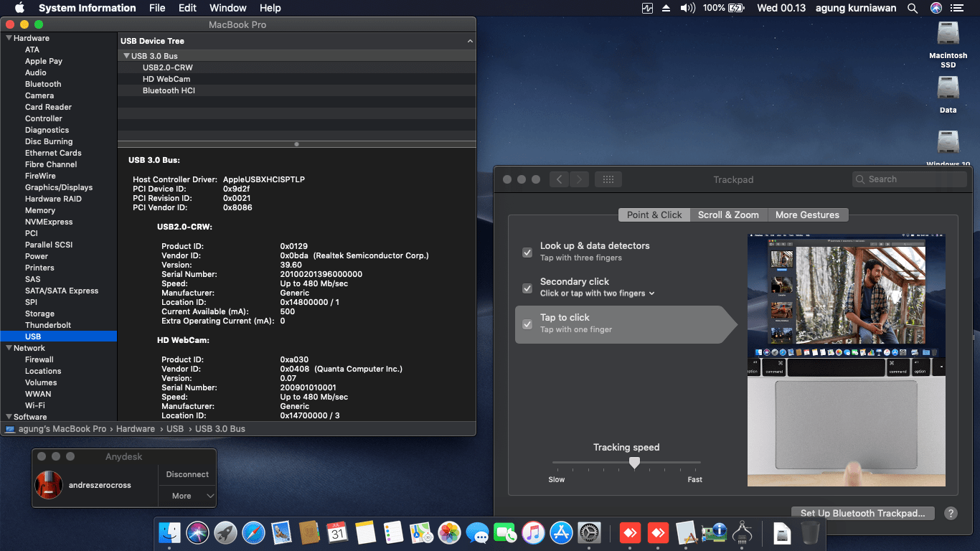Open Spotlight search in the menu bar
The width and height of the screenshot is (980, 551).
click(912, 8)
